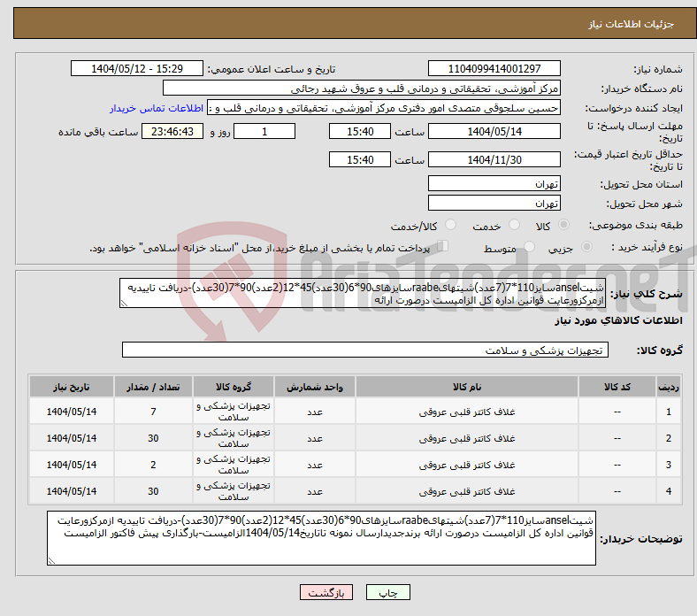Image resolution: width=697 pixels, height=616 pixels.
Task: Click the شماره نیاز field 1104099414001297
Action: point(494,68)
